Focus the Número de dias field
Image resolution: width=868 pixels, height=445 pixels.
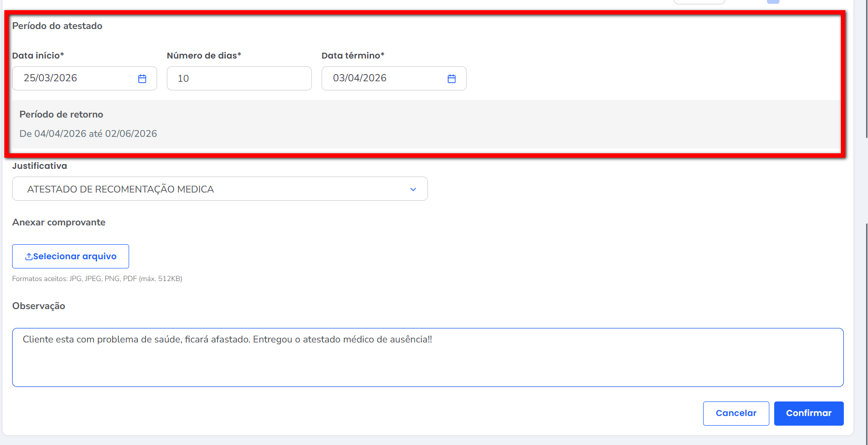pos(239,78)
